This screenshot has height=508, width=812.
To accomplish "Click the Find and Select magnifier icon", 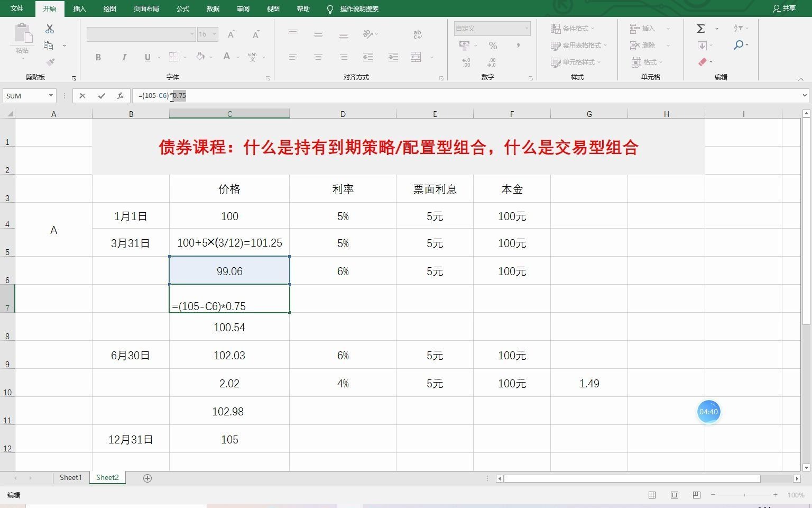I will coord(739,46).
